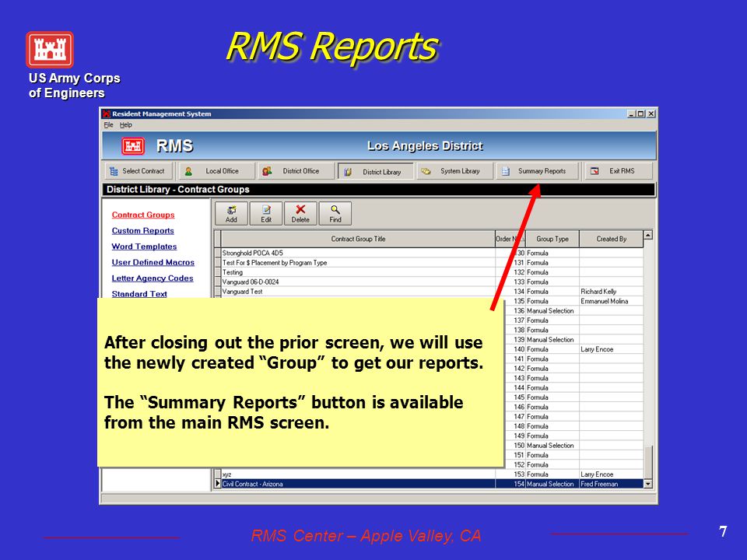Click the Edit group icon button
Viewport: 747px width, 560px height.
pyautogui.click(x=266, y=213)
